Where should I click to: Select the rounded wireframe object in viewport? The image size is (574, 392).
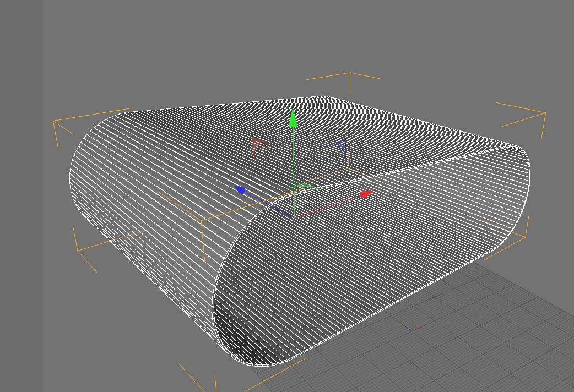coord(300,231)
